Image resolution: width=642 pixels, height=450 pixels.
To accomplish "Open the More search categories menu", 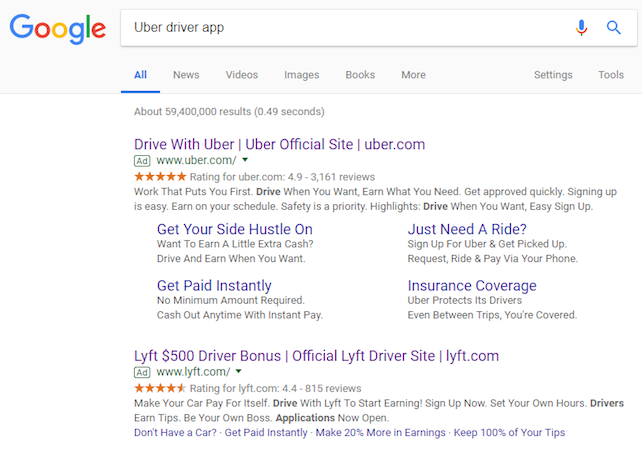I will [413, 75].
